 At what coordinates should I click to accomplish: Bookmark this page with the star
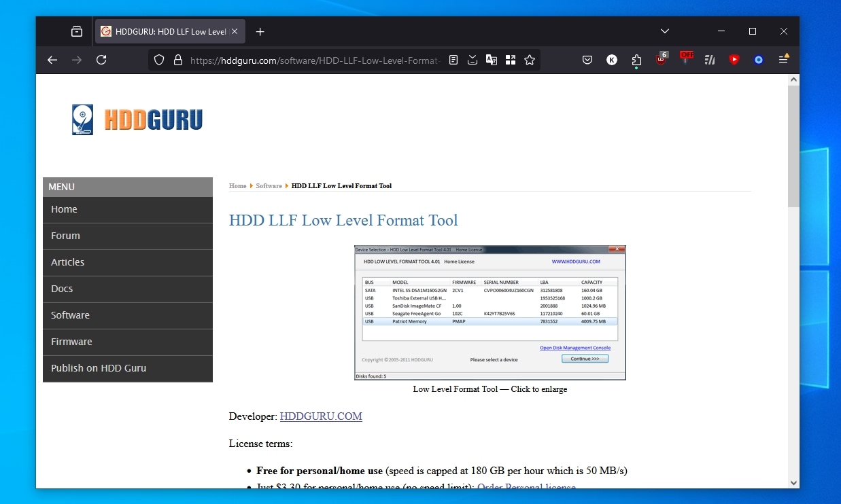(530, 60)
